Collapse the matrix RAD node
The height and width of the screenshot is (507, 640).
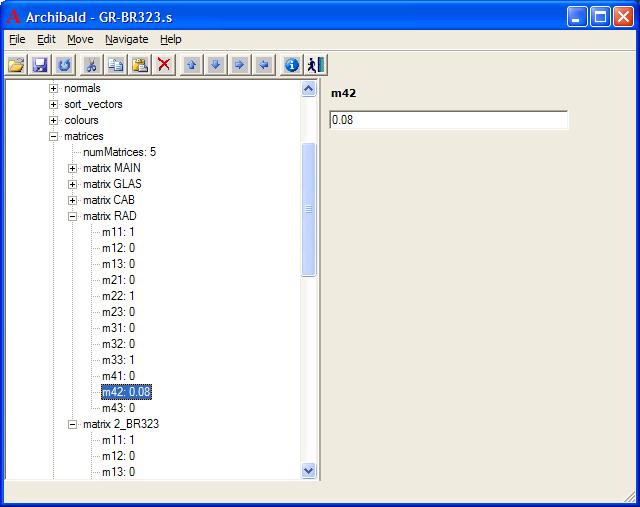73,216
